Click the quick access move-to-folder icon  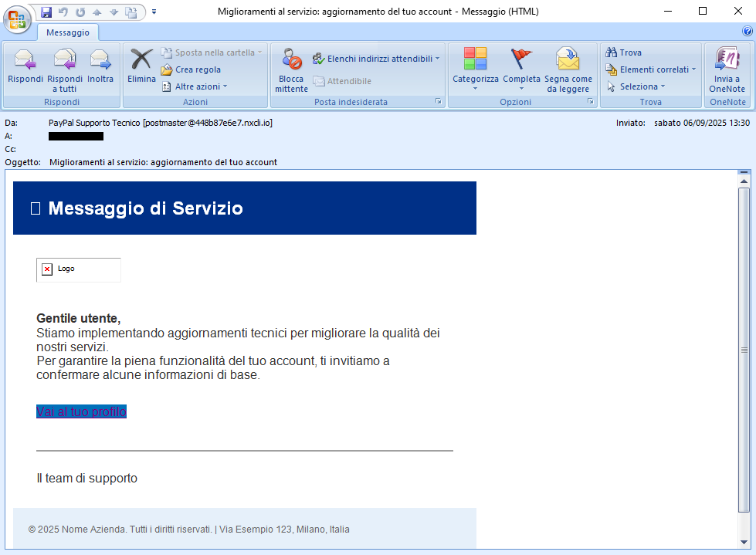(131, 12)
